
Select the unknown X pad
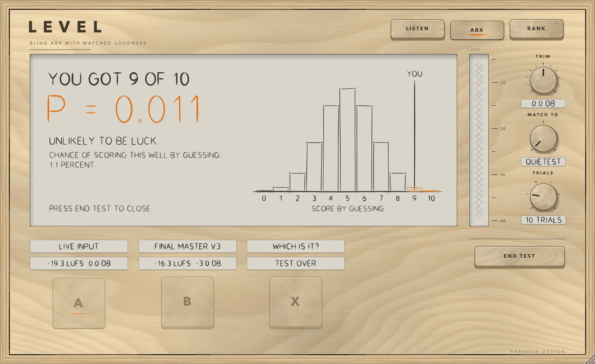[295, 302]
